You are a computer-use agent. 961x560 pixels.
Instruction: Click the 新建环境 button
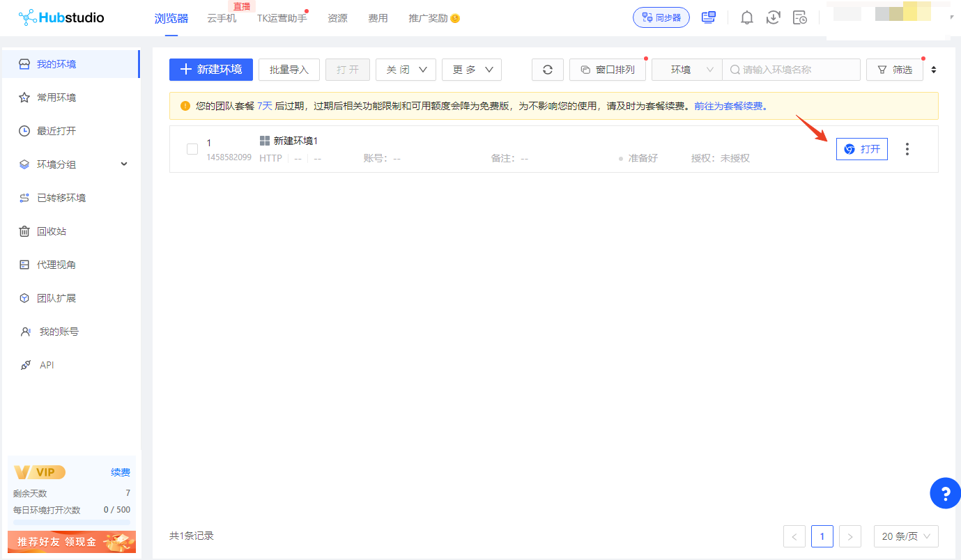tap(211, 70)
